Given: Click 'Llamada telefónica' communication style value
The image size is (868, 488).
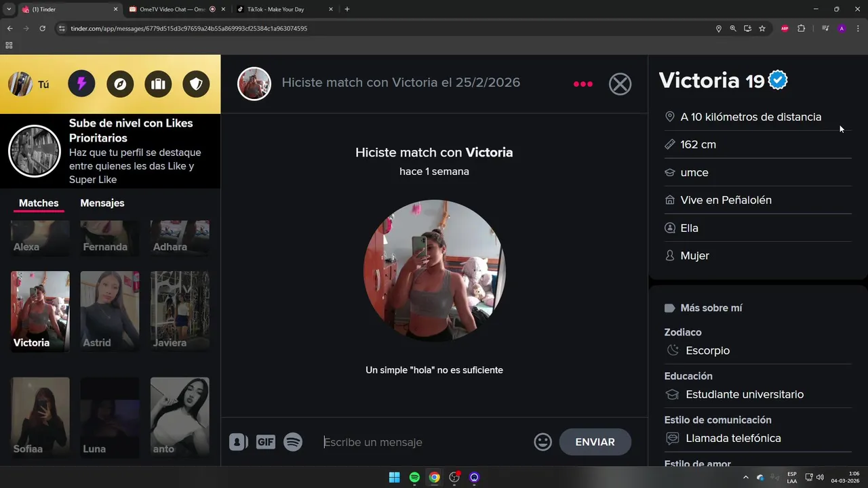Looking at the screenshot, I should [733, 439].
